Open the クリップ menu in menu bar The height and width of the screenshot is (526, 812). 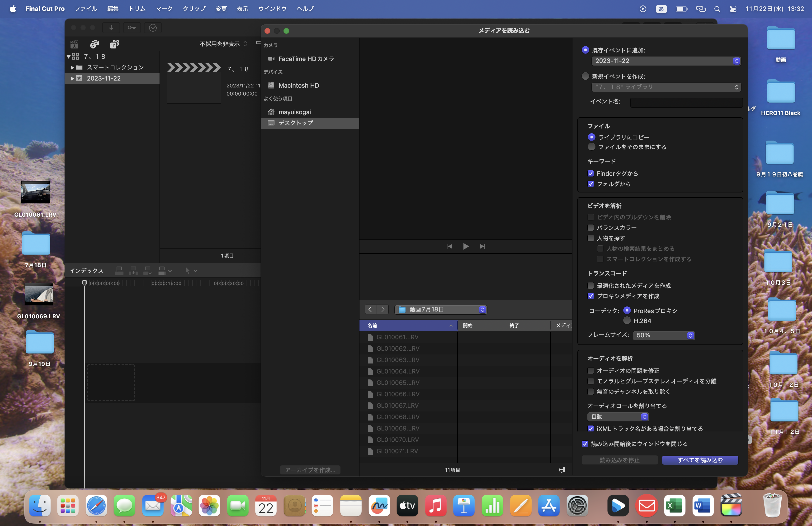194,9
